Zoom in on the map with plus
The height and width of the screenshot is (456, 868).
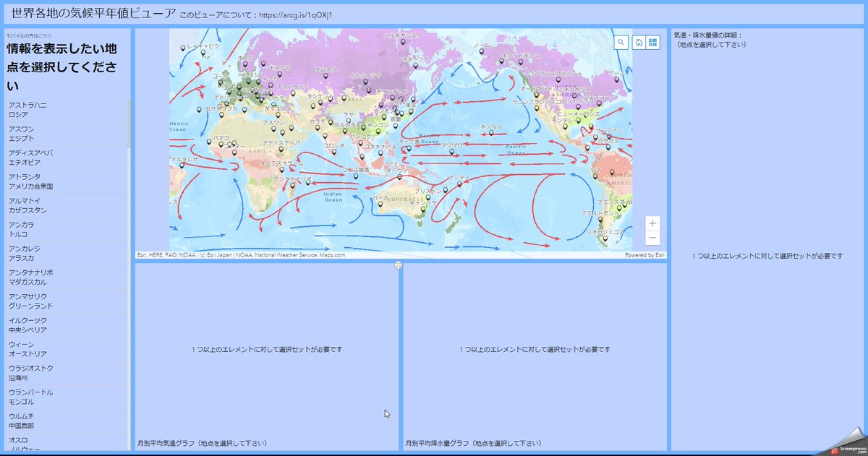click(x=652, y=223)
